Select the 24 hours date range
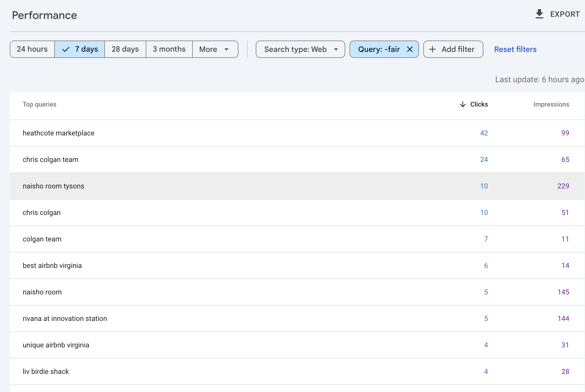This screenshot has width=585, height=392. point(32,49)
